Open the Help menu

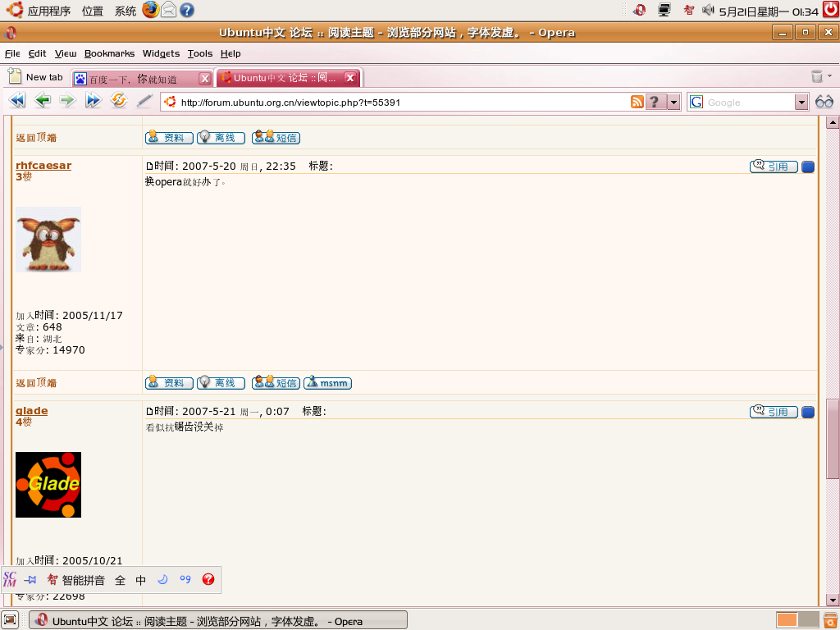231,53
